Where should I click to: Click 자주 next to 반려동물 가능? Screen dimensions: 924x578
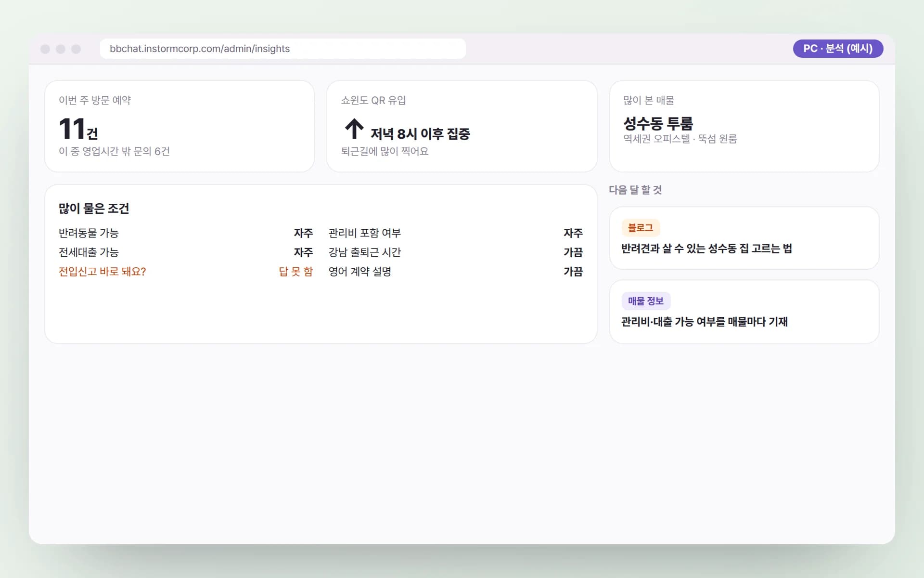click(x=303, y=233)
